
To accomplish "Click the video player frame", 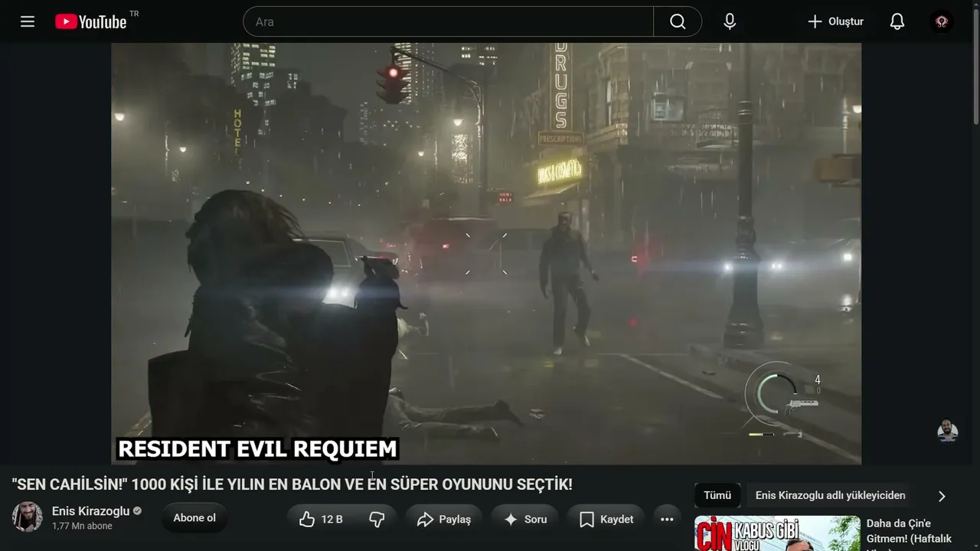I will (x=486, y=253).
